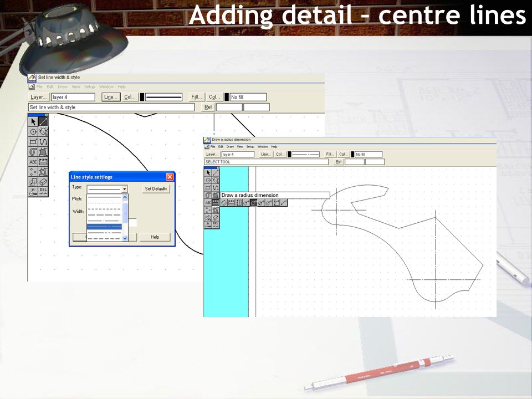Click the Line... button in the radius dimension window
The width and height of the screenshot is (532, 399).
265,155
